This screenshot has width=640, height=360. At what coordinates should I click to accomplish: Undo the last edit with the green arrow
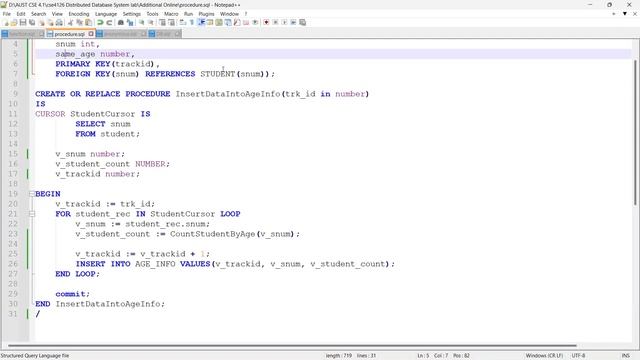(100, 22)
